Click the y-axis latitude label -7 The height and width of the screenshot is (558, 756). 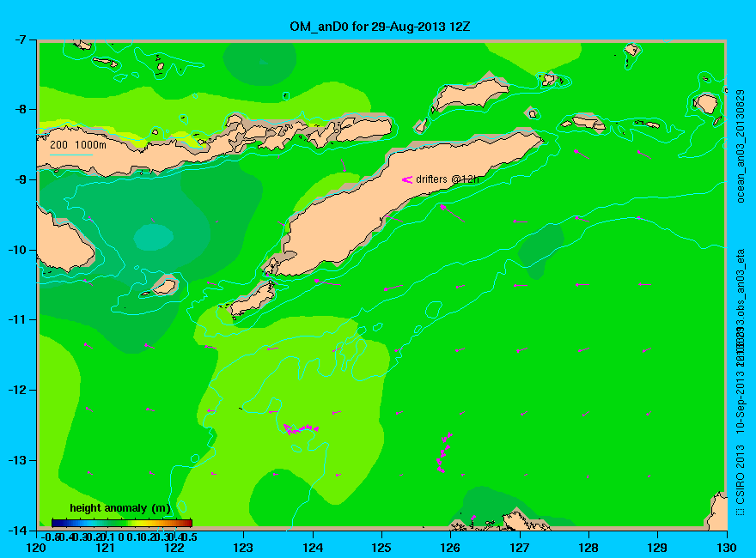[x=19, y=39]
